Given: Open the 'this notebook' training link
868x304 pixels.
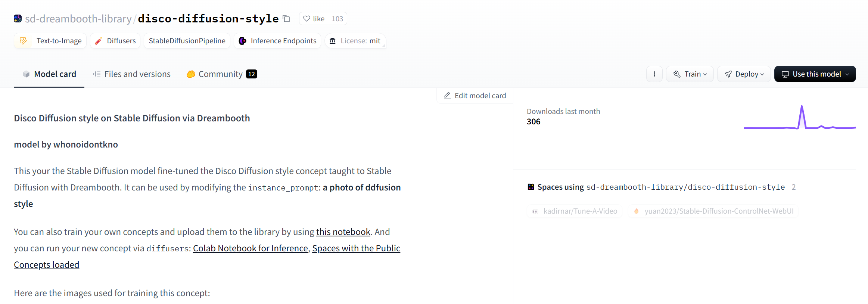Looking at the screenshot, I should (343, 232).
